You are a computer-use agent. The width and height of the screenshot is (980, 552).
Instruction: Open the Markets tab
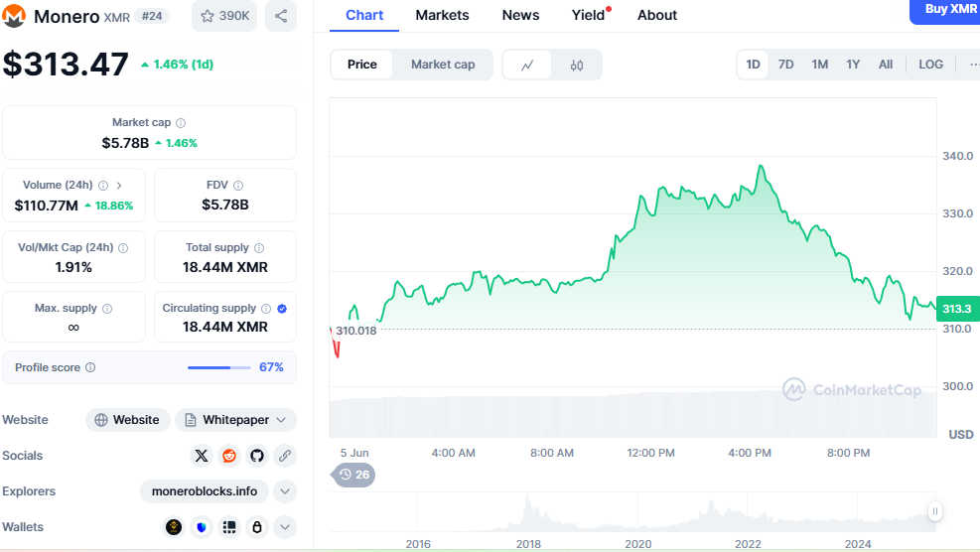pos(442,15)
